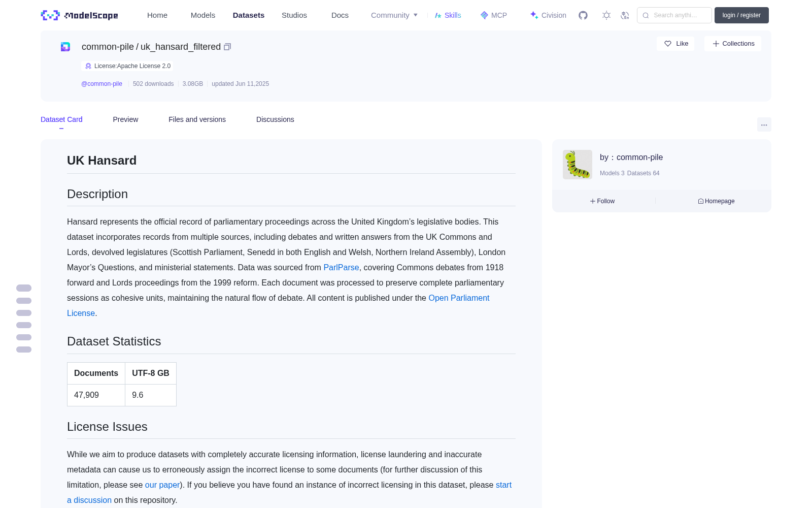The width and height of the screenshot is (812, 508).
Task: Open the three-dots more options menu
Action: [764, 124]
